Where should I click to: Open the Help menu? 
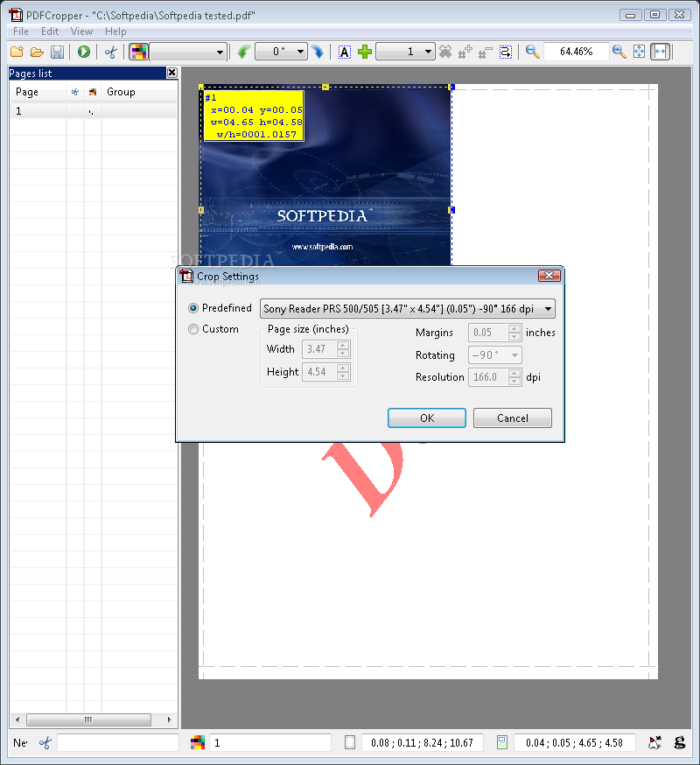115,32
